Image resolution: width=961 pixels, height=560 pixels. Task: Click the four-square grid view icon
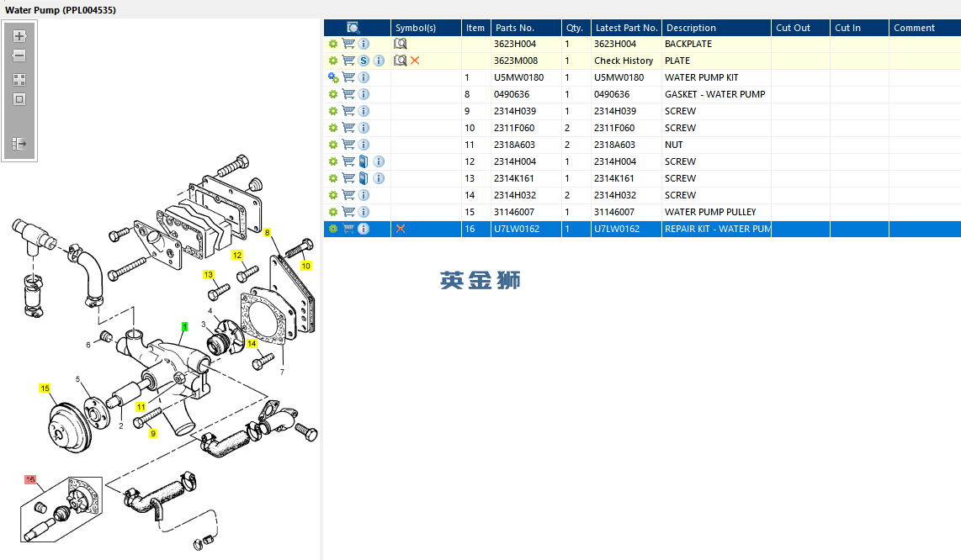19,80
